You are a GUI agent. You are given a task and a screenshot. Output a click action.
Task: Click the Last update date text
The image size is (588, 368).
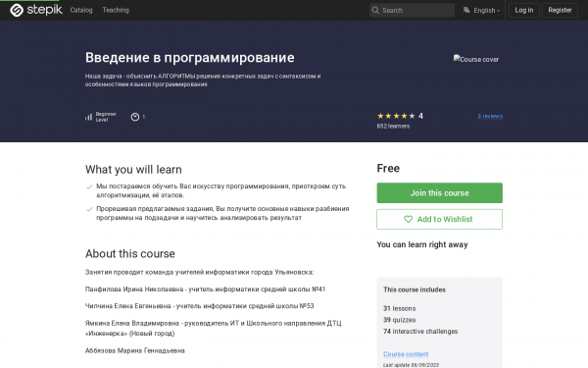point(411,365)
